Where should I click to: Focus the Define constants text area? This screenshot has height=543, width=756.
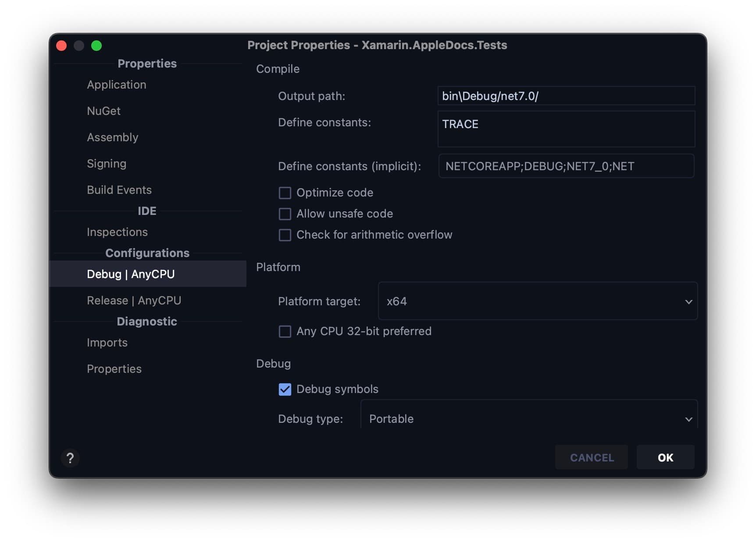pos(567,129)
